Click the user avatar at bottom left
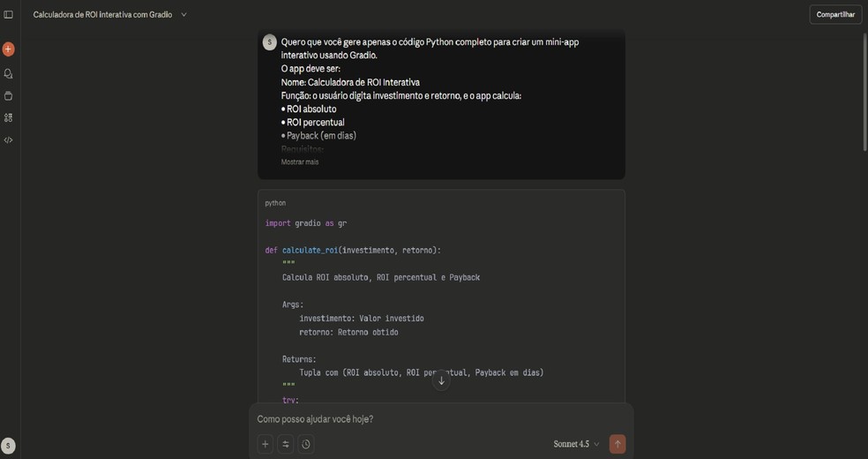Viewport: 868px width, 459px height. tap(8, 446)
